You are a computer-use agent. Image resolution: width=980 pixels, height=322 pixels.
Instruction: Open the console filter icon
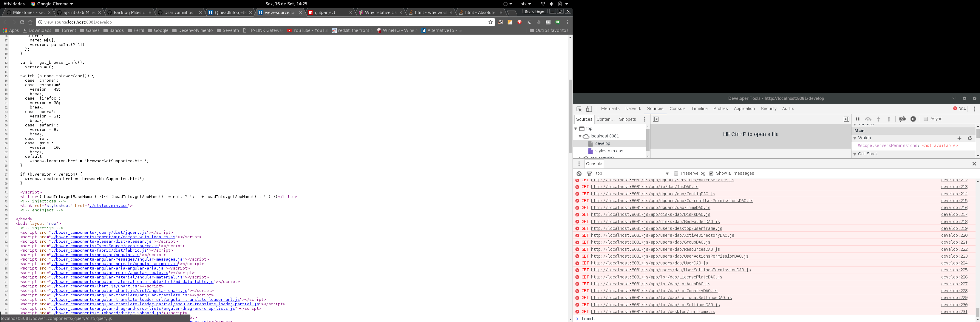click(x=589, y=174)
